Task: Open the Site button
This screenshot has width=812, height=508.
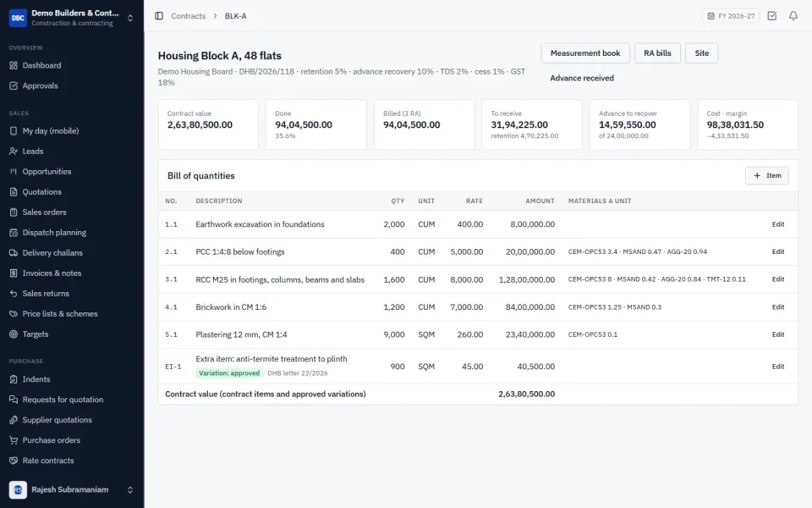Action: [x=702, y=53]
